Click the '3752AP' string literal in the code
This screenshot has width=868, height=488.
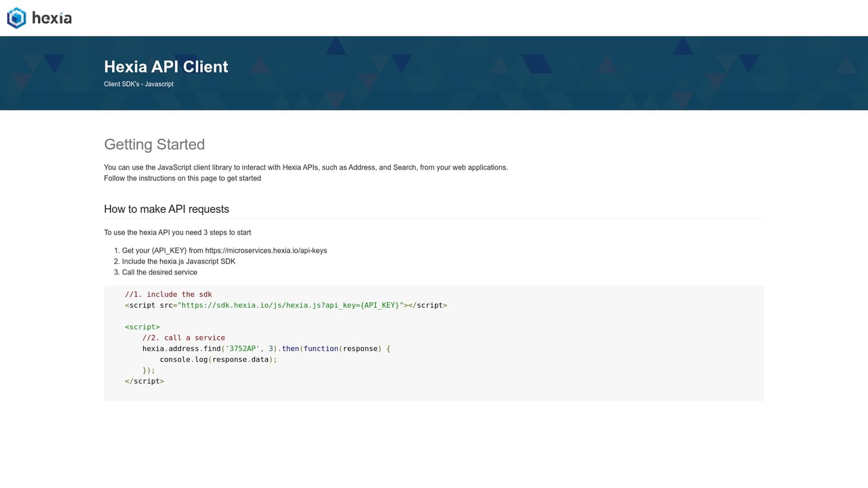point(242,348)
